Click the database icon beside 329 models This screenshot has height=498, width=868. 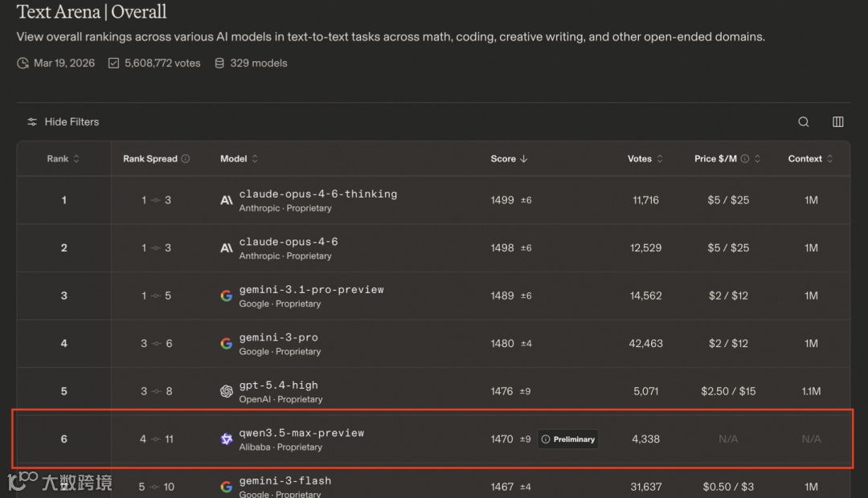pos(219,63)
